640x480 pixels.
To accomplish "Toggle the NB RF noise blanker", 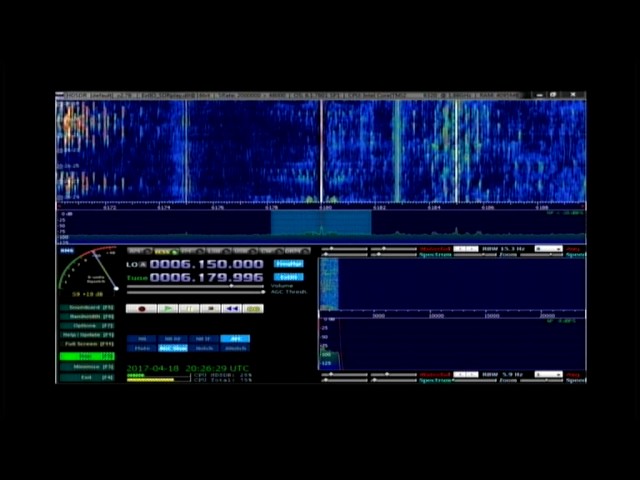I will (173, 339).
